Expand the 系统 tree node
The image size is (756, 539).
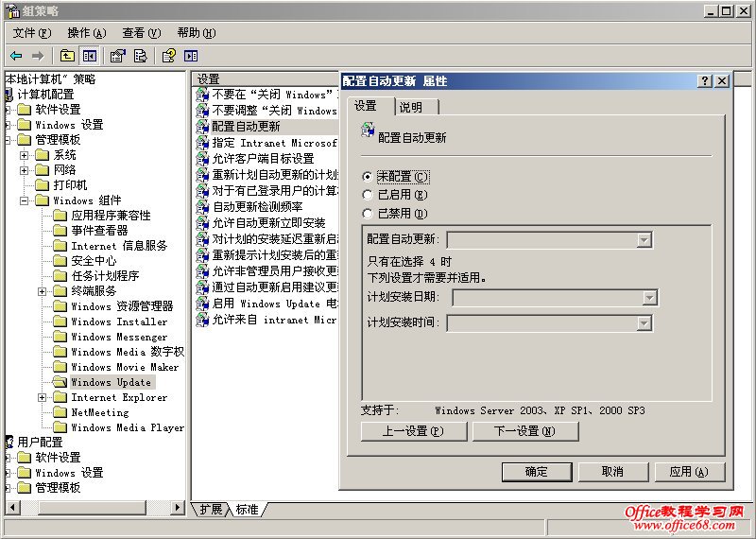tap(25, 155)
